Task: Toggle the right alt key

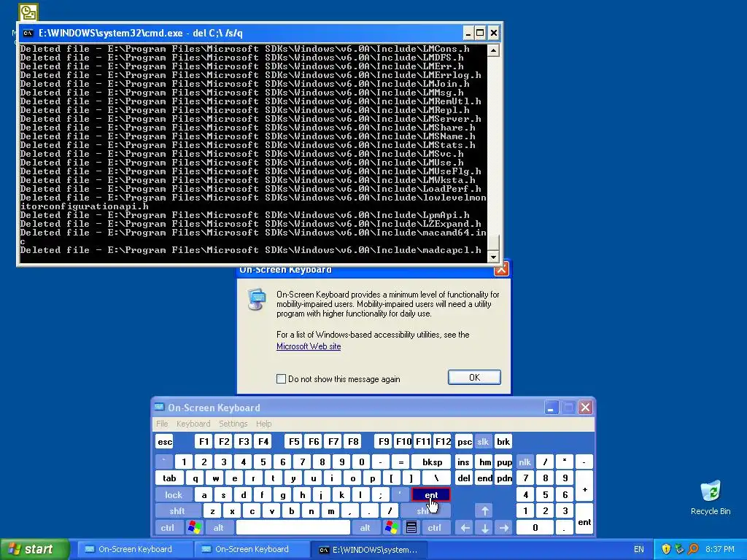Action: (365, 527)
